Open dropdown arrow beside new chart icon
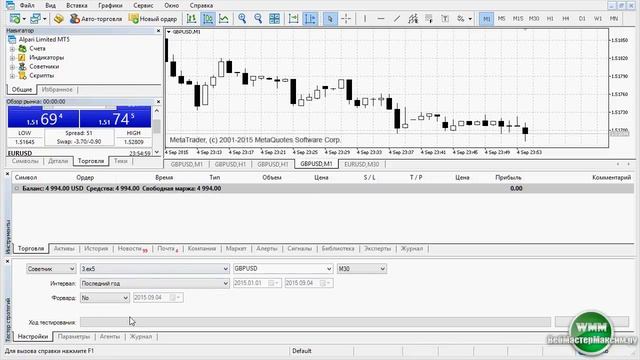The width and height of the screenshot is (640, 360). (24, 19)
